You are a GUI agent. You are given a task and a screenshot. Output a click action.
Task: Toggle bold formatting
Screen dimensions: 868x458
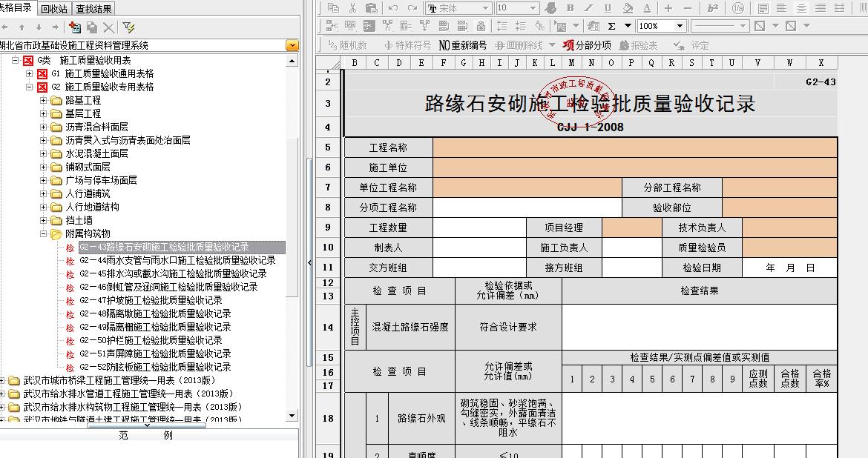click(x=571, y=8)
